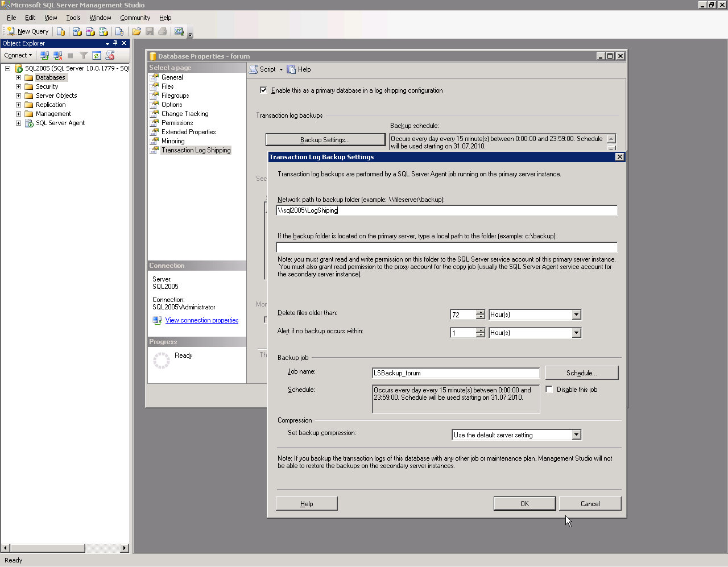Open the Activity Monitor toolbar icon
728x567 pixels.
point(179,31)
